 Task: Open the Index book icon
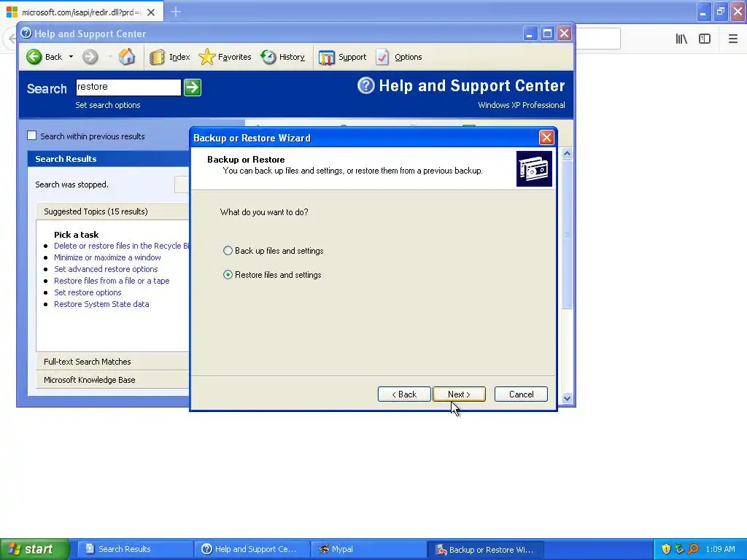157,57
